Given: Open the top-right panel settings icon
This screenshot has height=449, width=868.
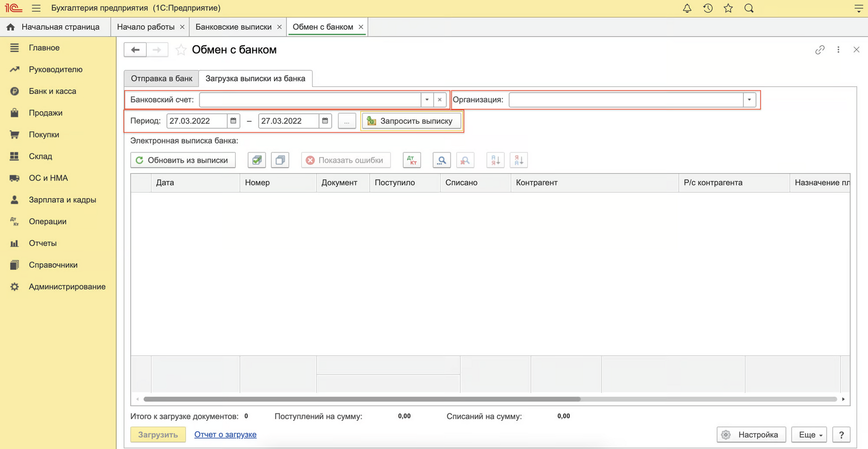Looking at the screenshot, I should [x=858, y=8].
